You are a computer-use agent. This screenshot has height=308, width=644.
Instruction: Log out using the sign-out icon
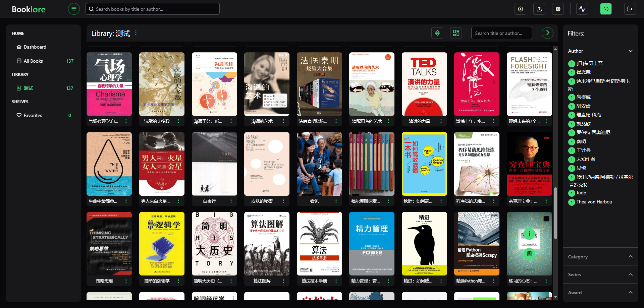click(x=630, y=9)
